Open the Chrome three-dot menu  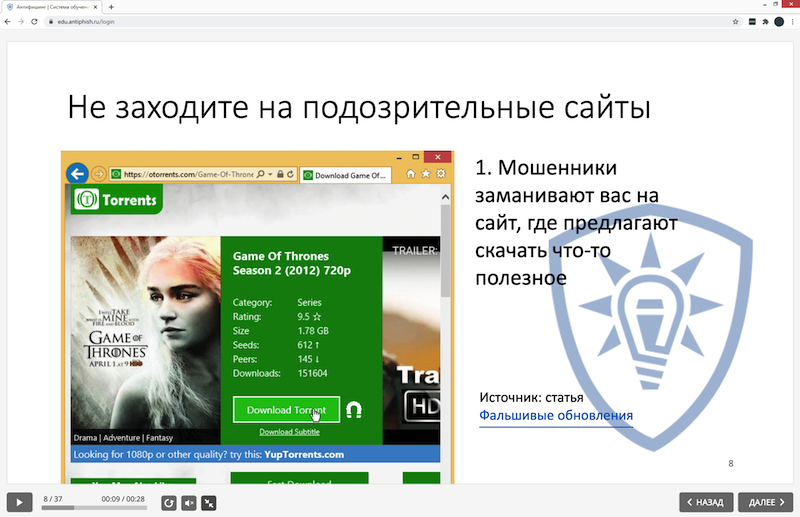click(x=792, y=21)
